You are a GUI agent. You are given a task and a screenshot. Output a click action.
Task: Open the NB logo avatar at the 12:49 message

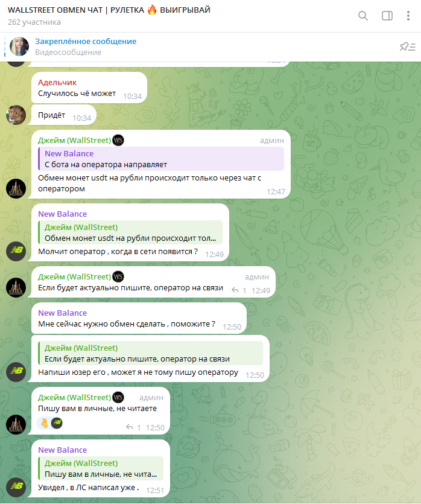(x=16, y=251)
